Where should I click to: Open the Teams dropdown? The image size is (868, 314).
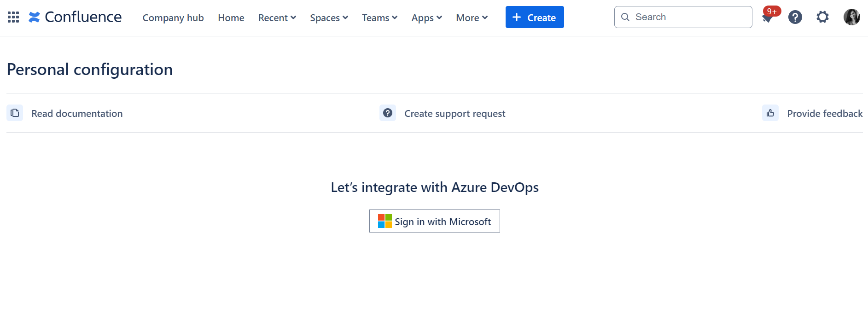tap(379, 18)
